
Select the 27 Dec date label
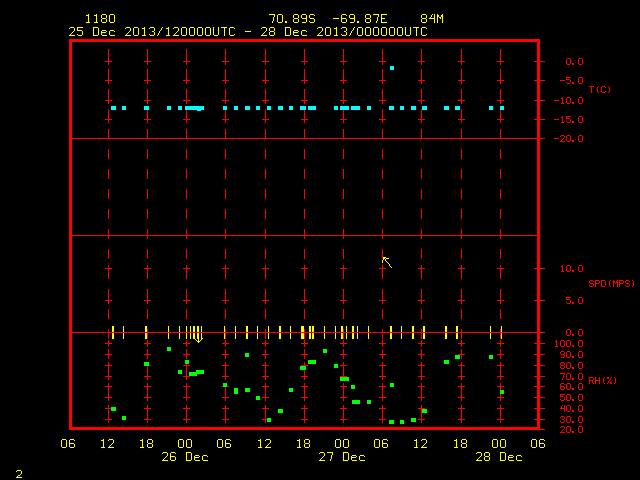click(x=342, y=457)
